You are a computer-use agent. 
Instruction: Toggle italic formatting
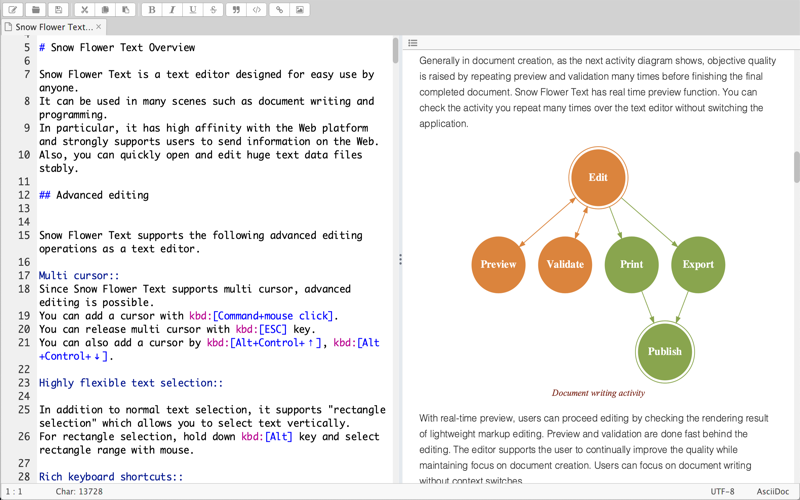tap(172, 10)
